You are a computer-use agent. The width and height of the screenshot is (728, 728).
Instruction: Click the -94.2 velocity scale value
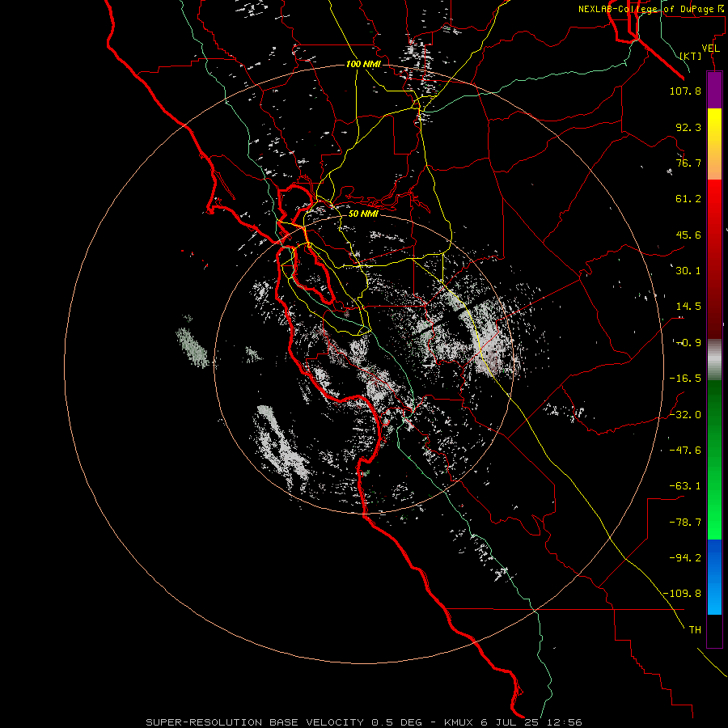pos(685,558)
